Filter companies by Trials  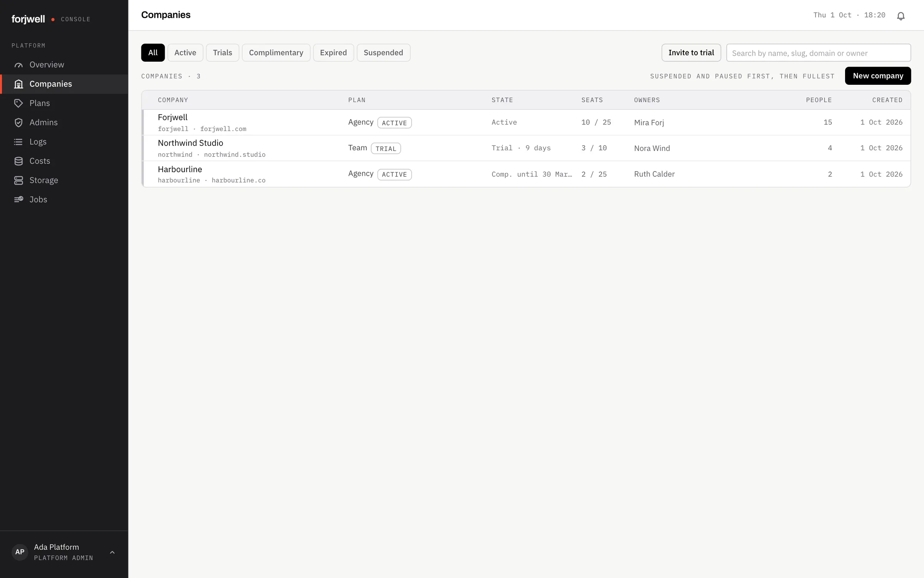(x=223, y=53)
